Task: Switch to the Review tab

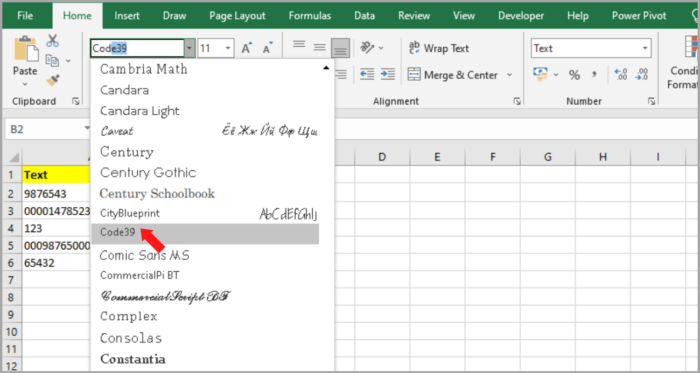Action: 414,16
